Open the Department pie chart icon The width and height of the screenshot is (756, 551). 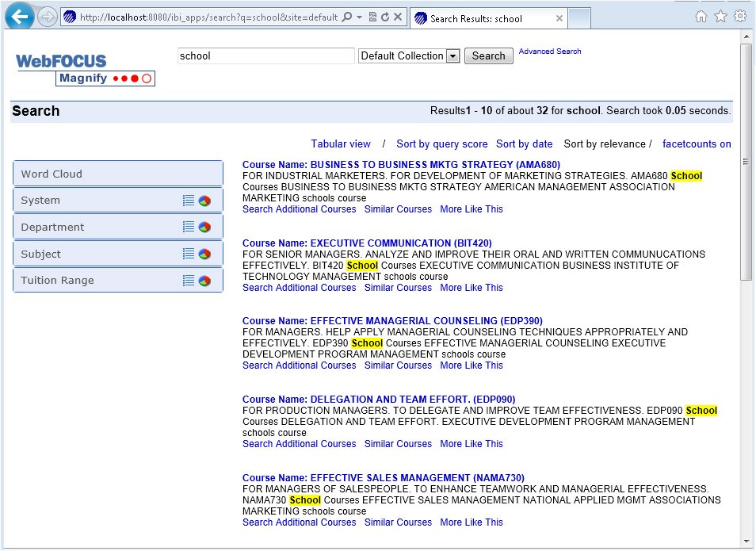click(204, 226)
